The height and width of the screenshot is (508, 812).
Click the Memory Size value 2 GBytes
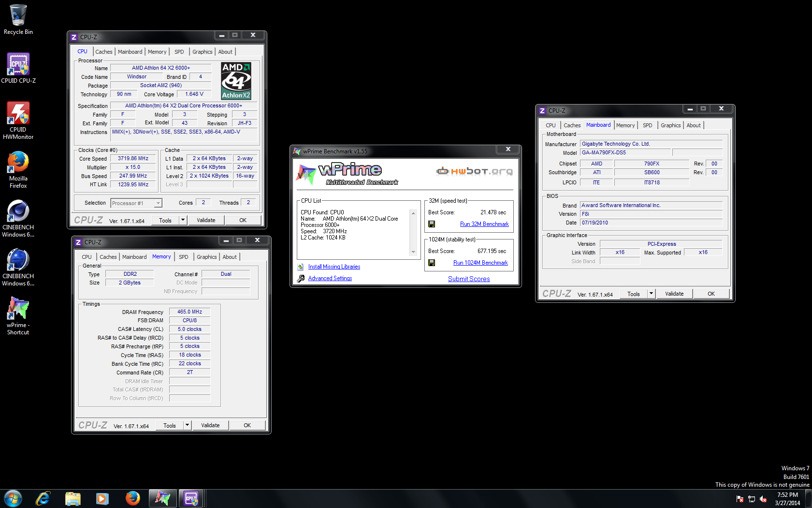(130, 283)
